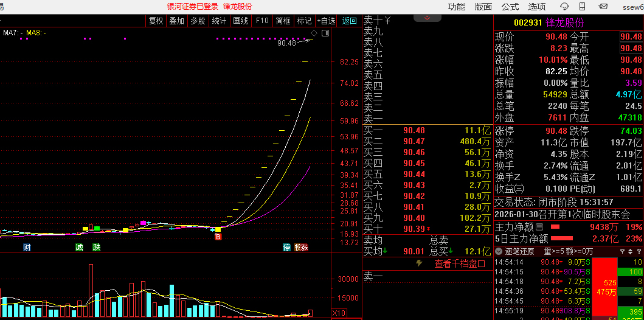Click the stock name 锋龙股份 in quote panel
644x320 pixels.
tap(565, 23)
